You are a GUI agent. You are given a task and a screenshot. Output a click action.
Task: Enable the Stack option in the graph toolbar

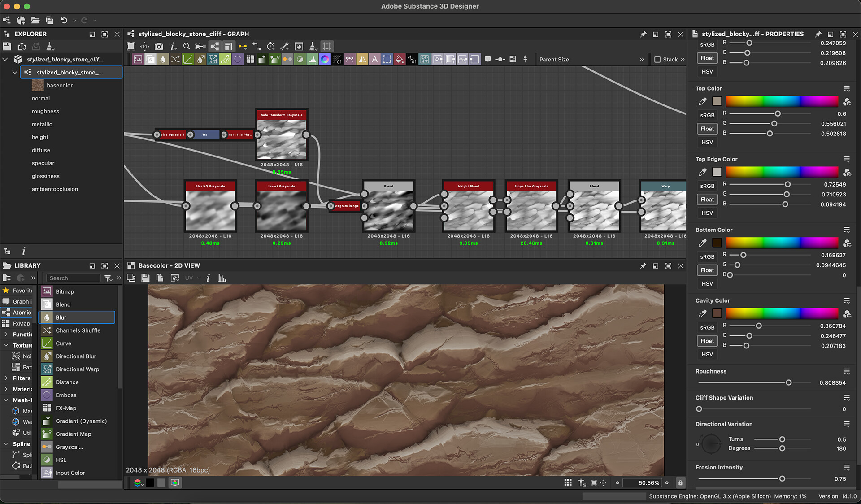click(657, 59)
